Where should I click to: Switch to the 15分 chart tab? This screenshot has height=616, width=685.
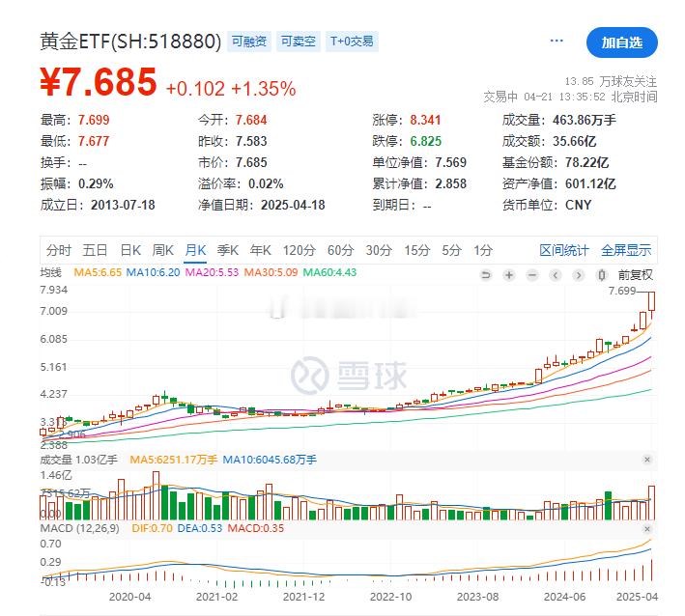coord(416,250)
